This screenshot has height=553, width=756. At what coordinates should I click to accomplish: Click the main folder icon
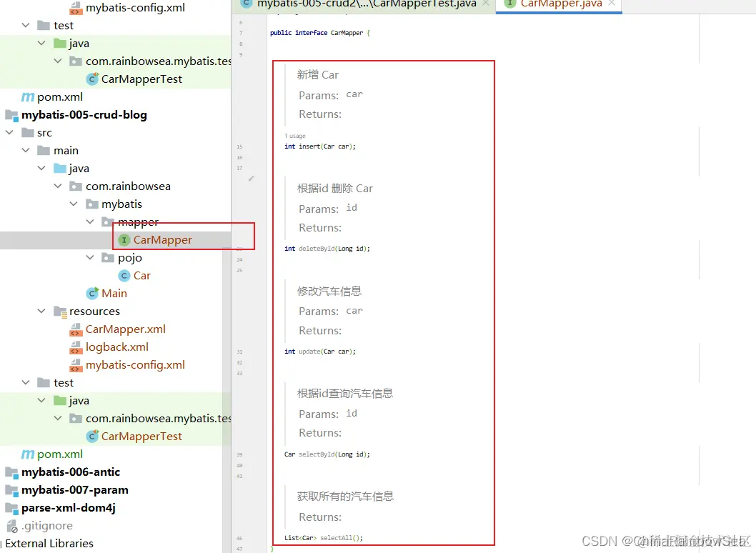click(x=44, y=151)
